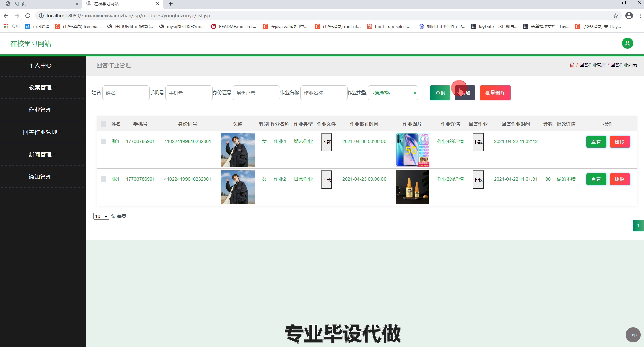The image size is (644, 347).
Task: Click the site info icon in address bar
Action: click(41, 16)
